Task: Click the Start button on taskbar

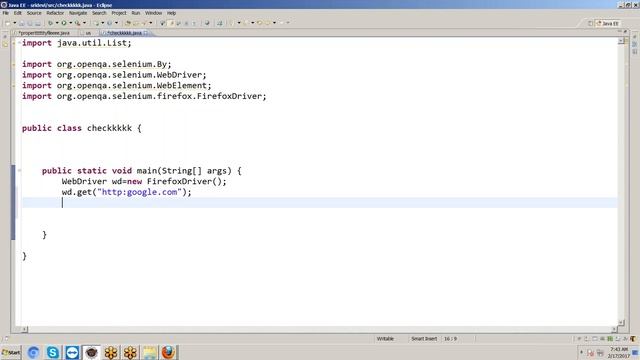Action: 11,352
